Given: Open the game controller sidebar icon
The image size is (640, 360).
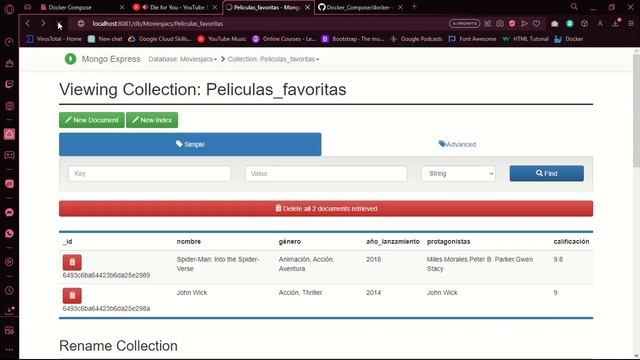Looking at the screenshot, I should (x=9, y=155).
